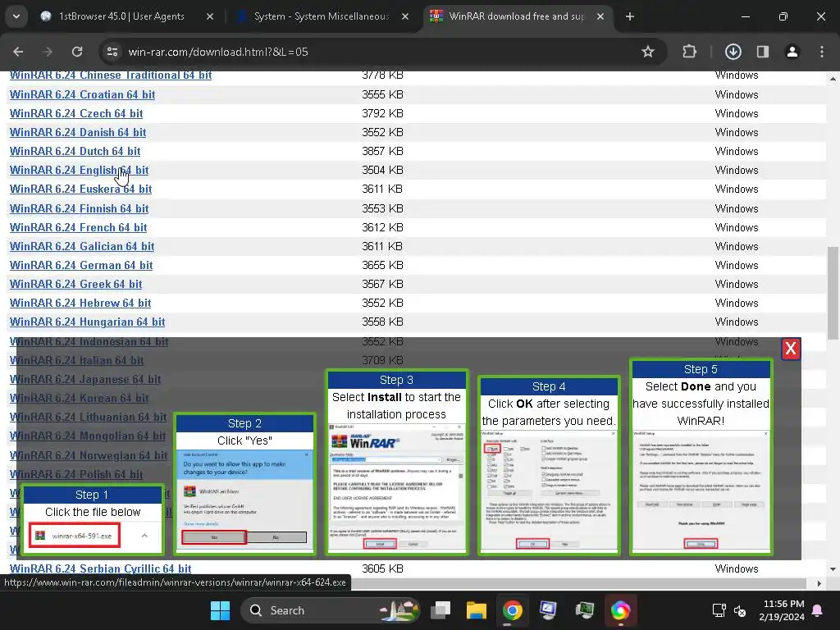Toggle the browser side panel icon
The height and width of the screenshot is (630, 840).
(763, 52)
